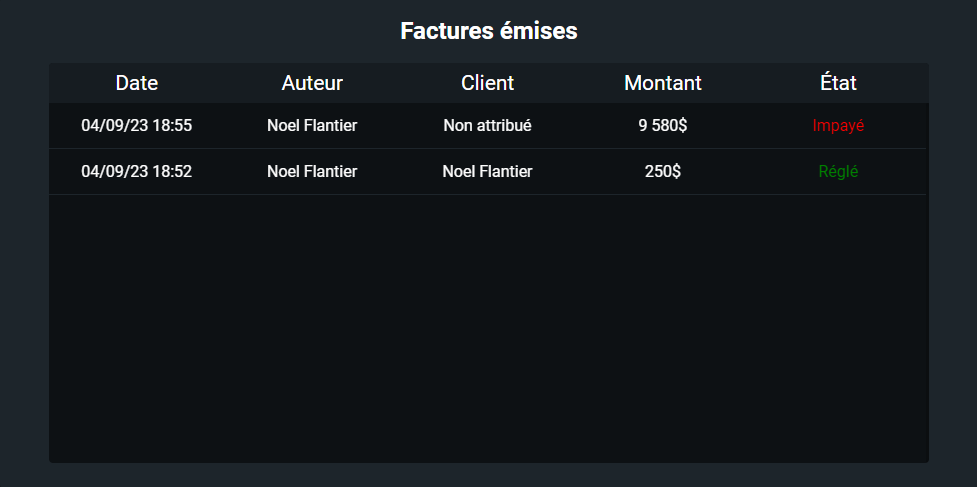Click the Réglé invoice row between Montant and État
Screen dimensions: 977x487
(752, 172)
